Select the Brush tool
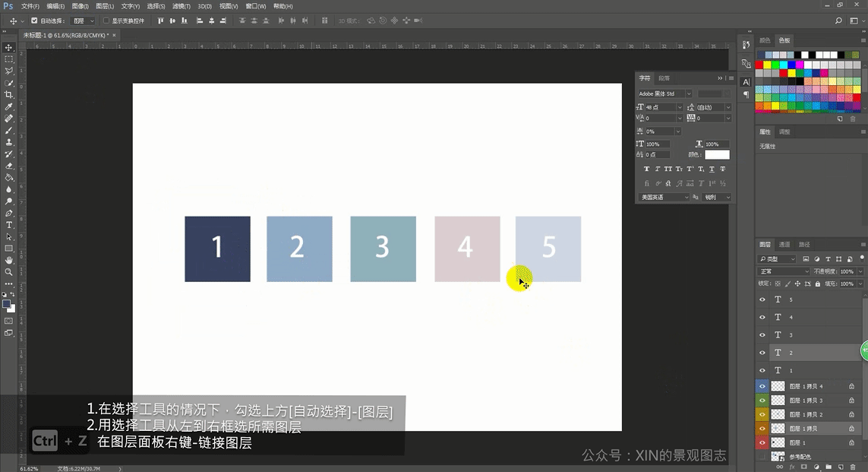 pos(9,130)
